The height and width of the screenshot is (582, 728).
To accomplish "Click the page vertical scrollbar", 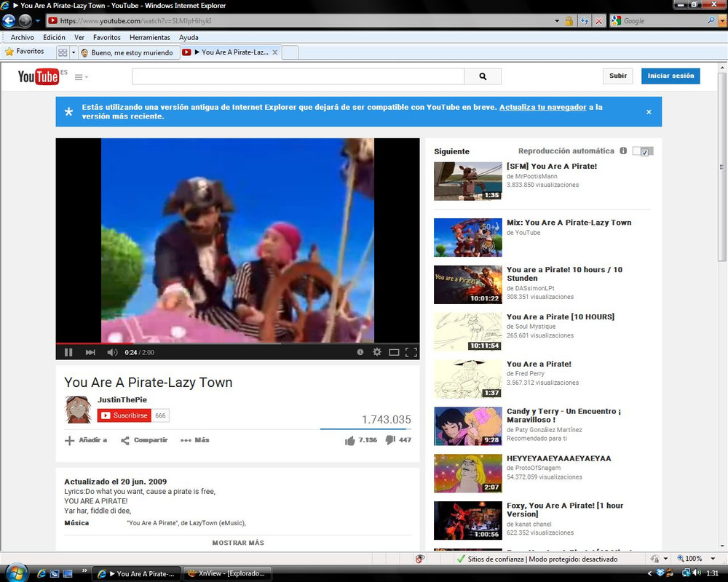I will (x=722, y=168).
